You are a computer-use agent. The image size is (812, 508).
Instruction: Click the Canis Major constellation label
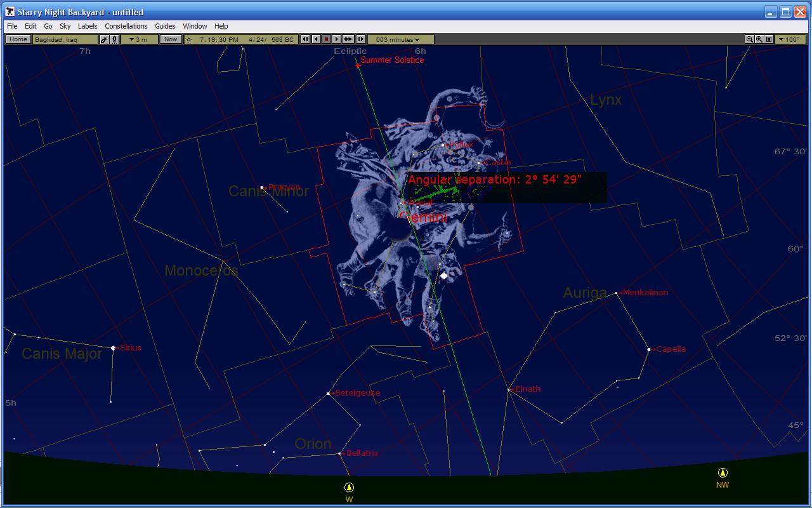[62, 354]
